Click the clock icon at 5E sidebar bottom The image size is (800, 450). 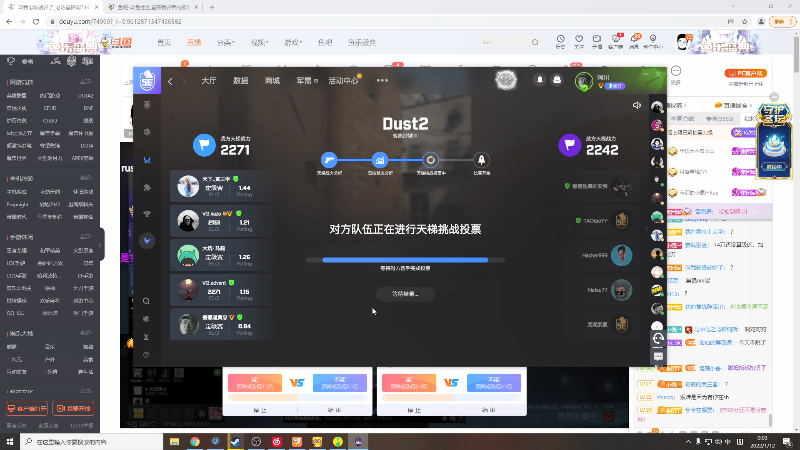[146, 355]
